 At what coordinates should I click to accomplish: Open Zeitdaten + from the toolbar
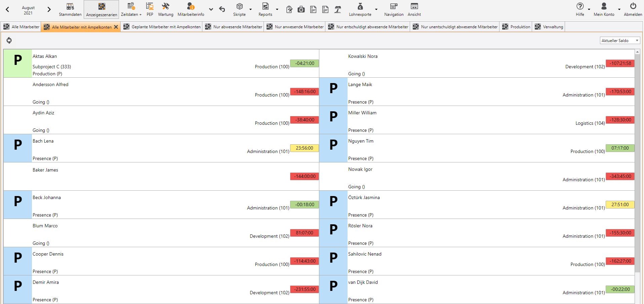131,9
